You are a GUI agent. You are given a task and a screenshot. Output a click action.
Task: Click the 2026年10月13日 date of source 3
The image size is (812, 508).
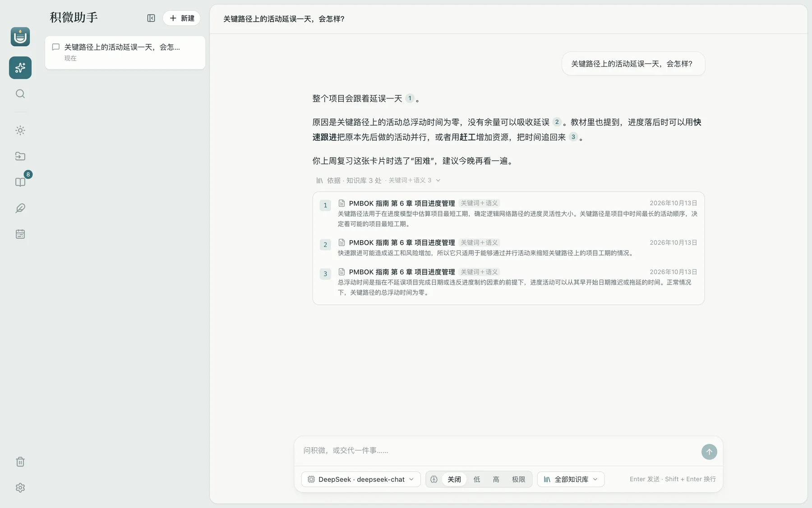click(x=674, y=272)
